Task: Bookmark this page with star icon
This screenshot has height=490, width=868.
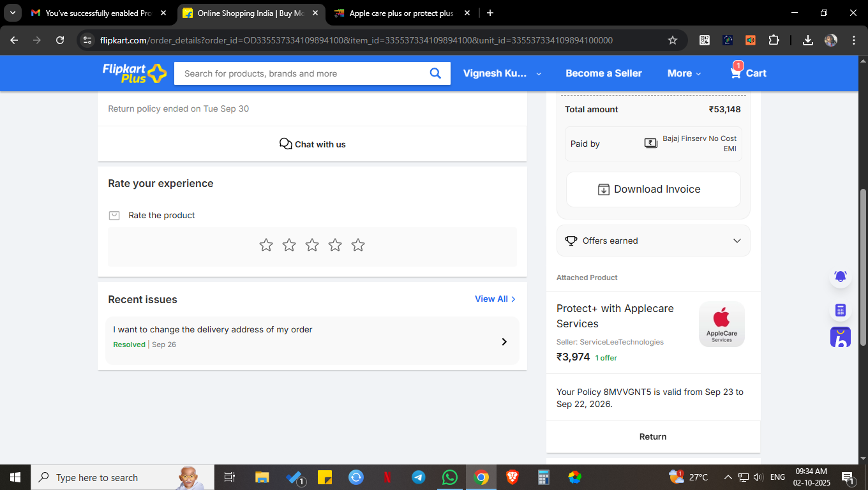Action: [673, 40]
